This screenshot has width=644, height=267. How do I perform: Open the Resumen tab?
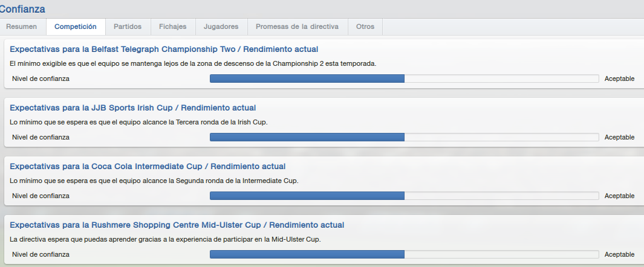pyautogui.click(x=21, y=27)
